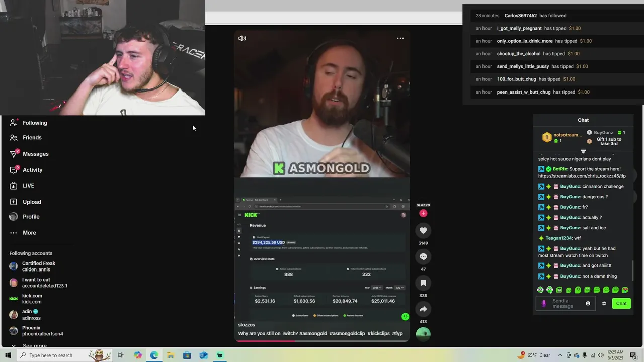Open slozzos uploader name on video
The height and width of the screenshot is (362, 644).
[247, 325]
